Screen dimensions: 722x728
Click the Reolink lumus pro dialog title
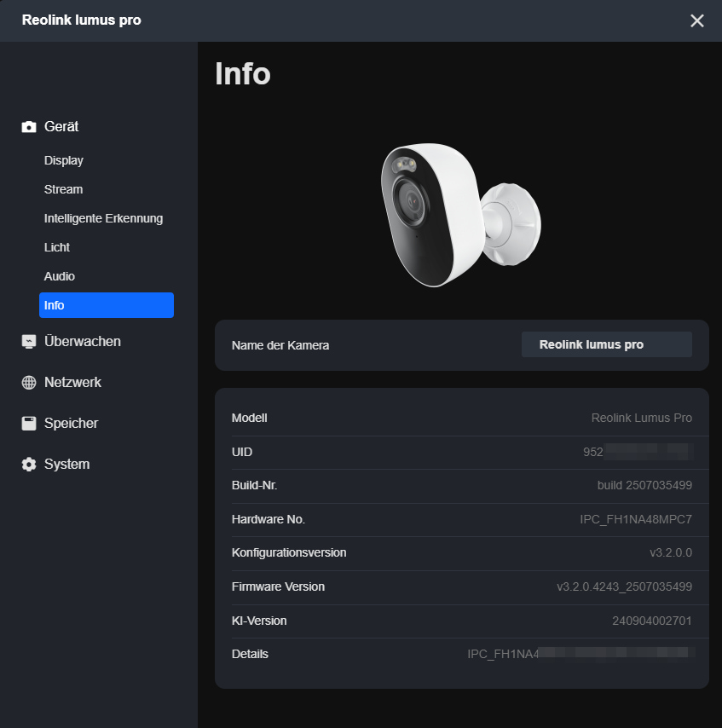point(81,20)
